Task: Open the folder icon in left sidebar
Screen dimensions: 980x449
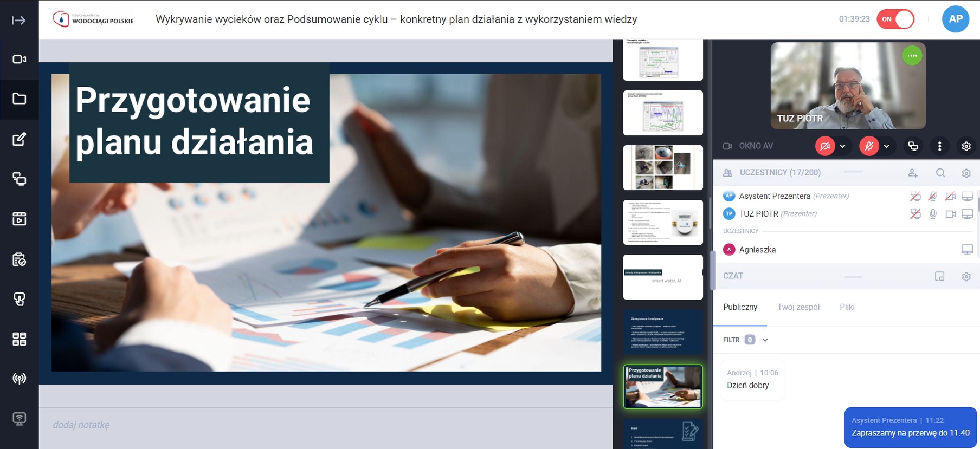Action: pos(19,99)
